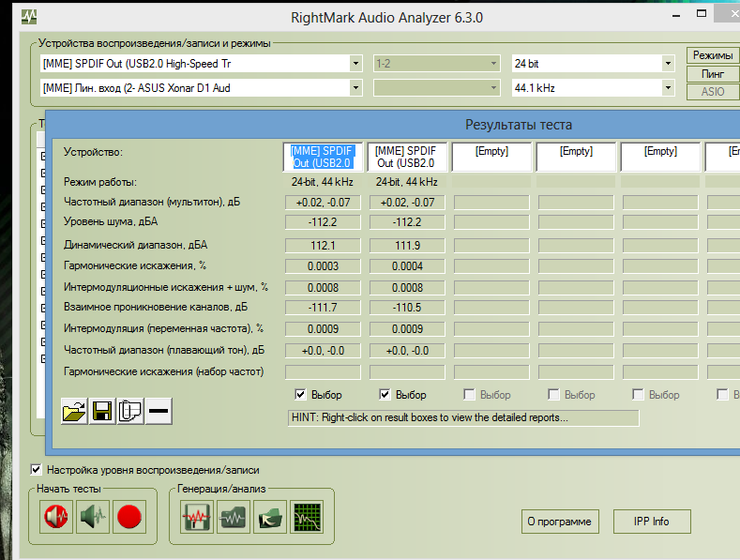Image resolution: width=740 pixels, height=560 pixels.
Task: Open О программе about dialog
Action: pyautogui.click(x=560, y=522)
